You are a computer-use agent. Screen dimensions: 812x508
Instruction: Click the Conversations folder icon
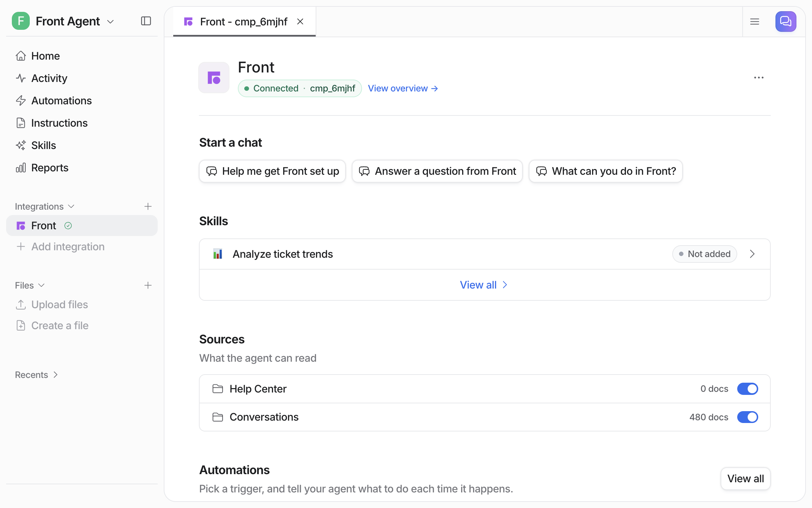(x=218, y=417)
